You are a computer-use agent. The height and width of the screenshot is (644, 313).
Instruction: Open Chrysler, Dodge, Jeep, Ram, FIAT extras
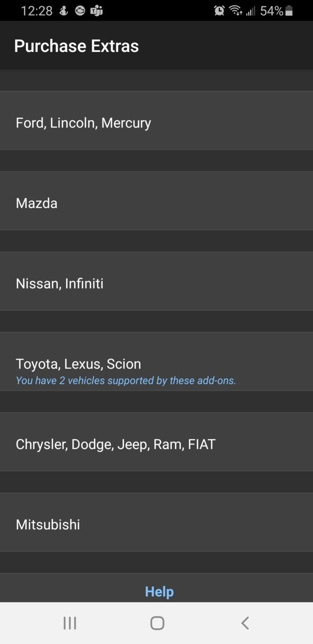pyautogui.click(x=156, y=442)
